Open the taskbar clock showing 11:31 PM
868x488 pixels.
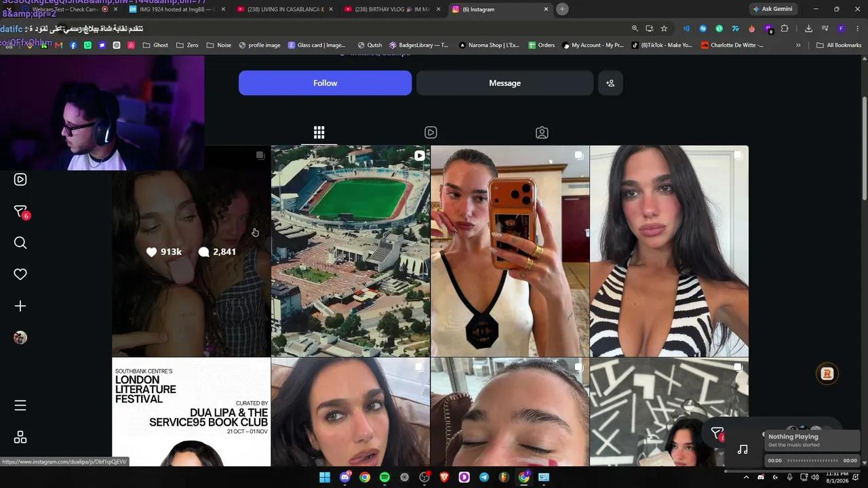[837, 477]
